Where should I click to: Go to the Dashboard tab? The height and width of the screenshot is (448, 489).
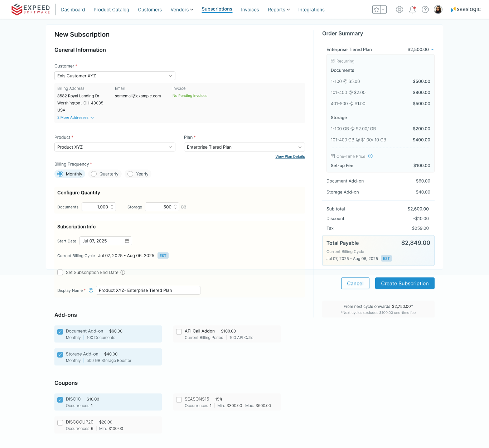click(73, 10)
